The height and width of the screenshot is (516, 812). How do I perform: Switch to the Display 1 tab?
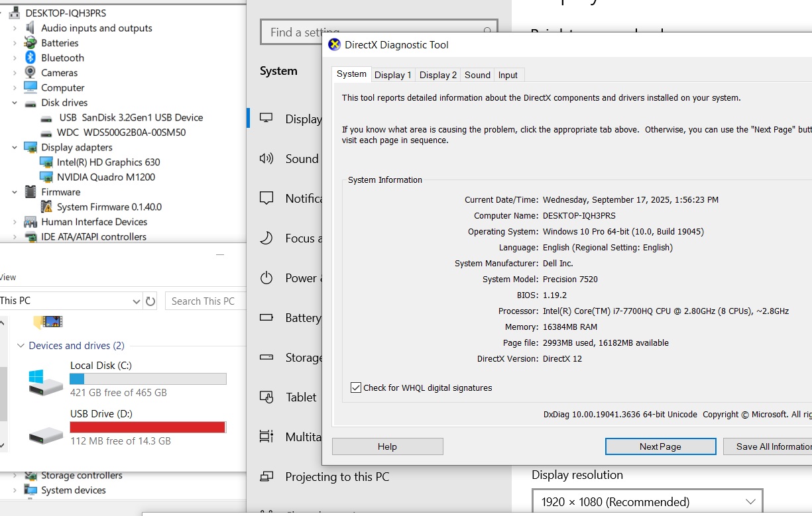point(392,75)
